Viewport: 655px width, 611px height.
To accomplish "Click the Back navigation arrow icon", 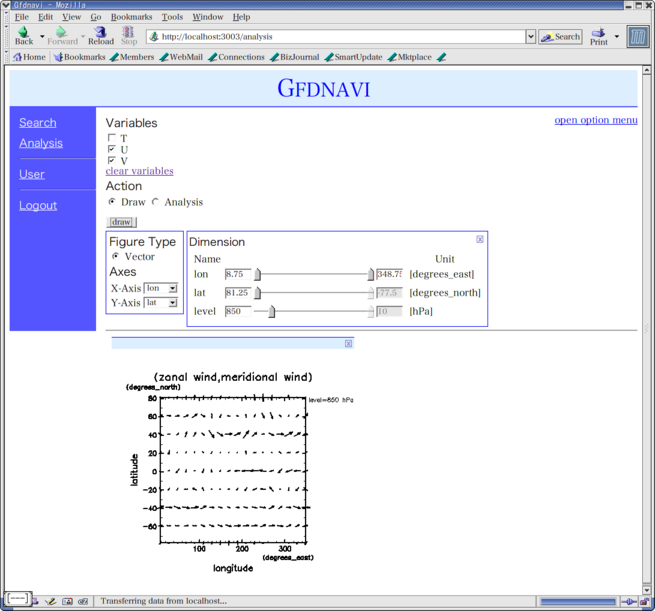I will tap(23, 34).
